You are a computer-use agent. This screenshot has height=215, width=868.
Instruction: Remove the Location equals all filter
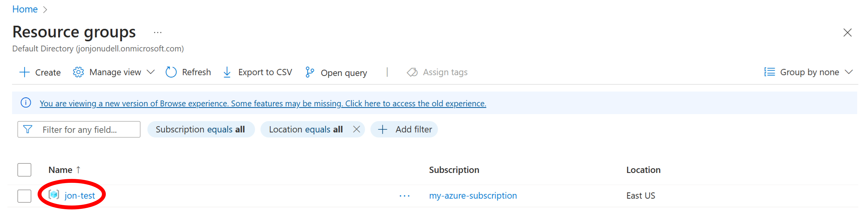pyautogui.click(x=356, y=129)
